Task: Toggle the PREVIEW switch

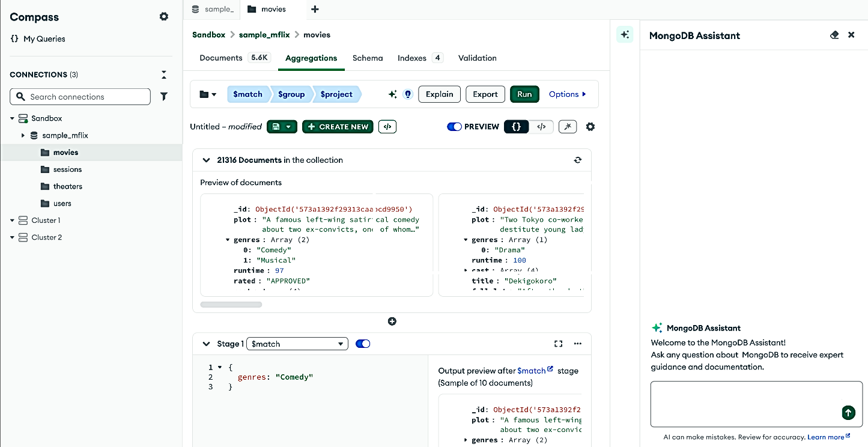Action: (x=454, y=127)
